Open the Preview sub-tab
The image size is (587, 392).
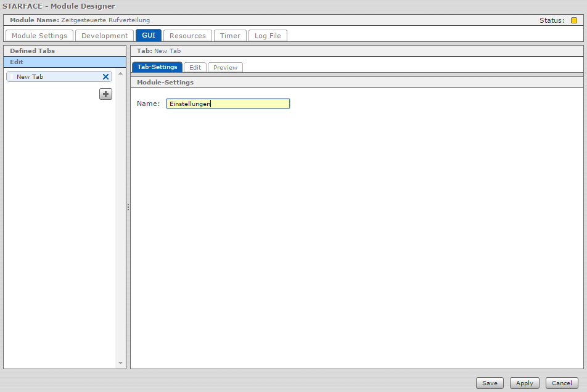pos(225,67)
